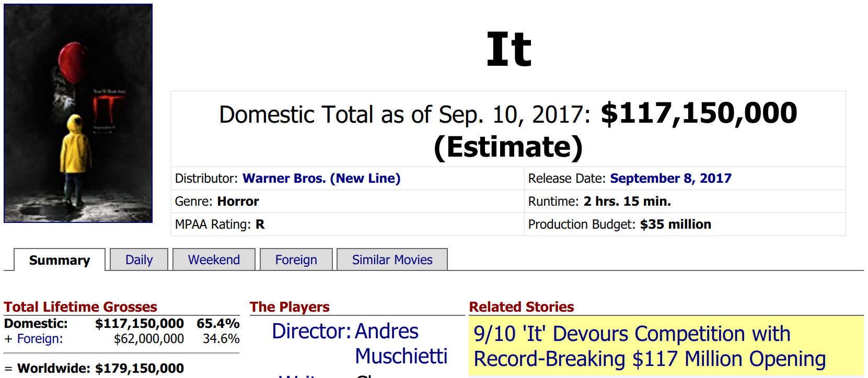This screenshot has width=868, height=378.
Task: Open Warner Bros. (New Line) distributor link
Action: click(x=321, y=179)
